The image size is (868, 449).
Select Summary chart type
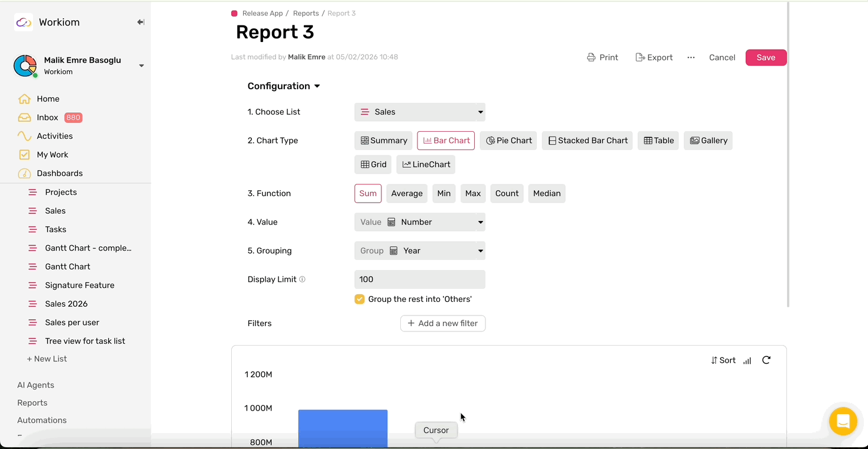coord(384,141)
